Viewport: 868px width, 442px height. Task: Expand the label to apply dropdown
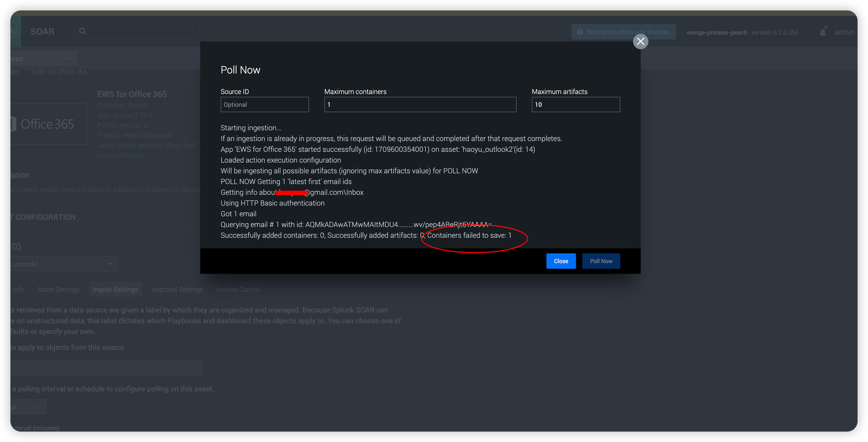[106, 368]
